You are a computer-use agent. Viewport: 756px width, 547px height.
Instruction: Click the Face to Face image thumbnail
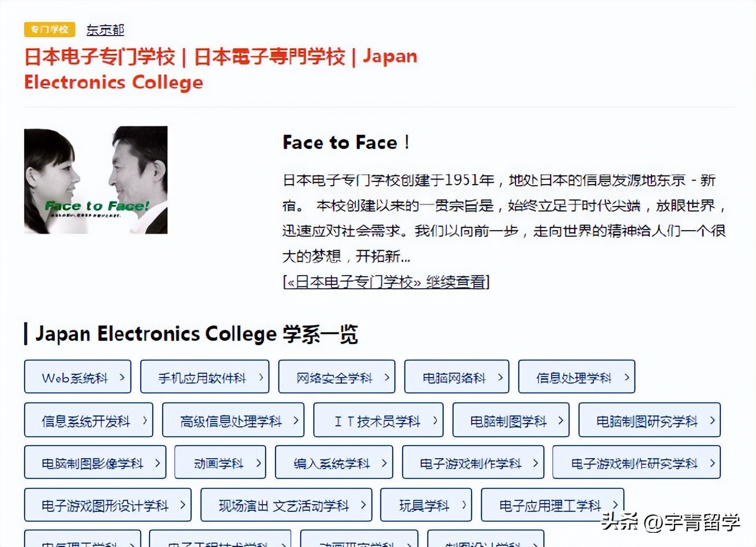click(x=96, y=179)
